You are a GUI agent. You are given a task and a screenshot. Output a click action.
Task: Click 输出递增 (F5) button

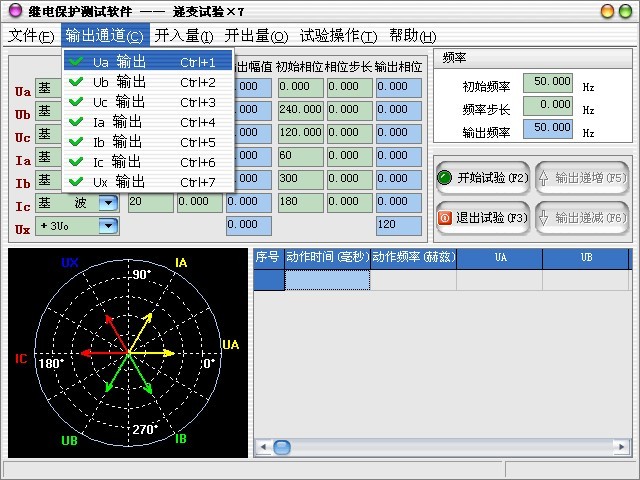pos(582,178)
